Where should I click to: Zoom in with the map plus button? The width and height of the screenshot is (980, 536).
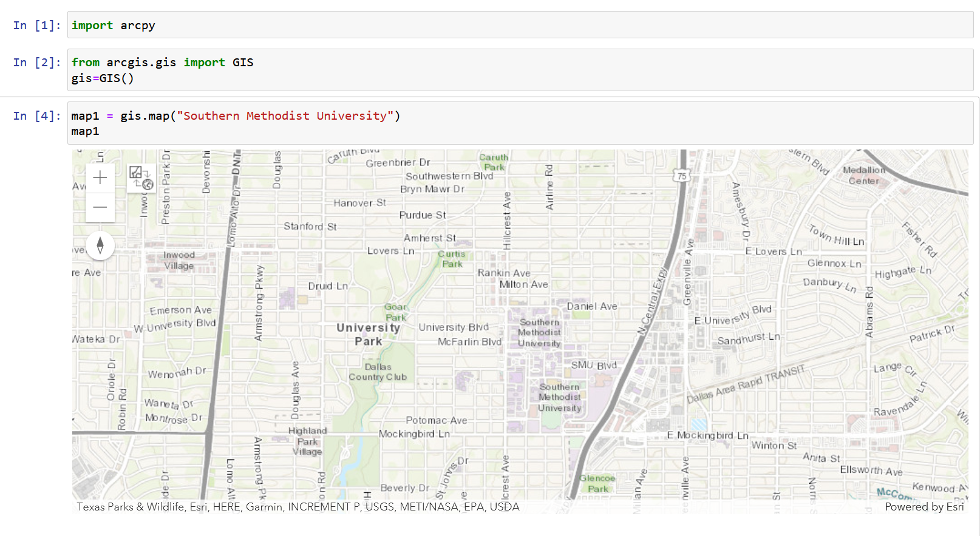[x=100, y=177]
